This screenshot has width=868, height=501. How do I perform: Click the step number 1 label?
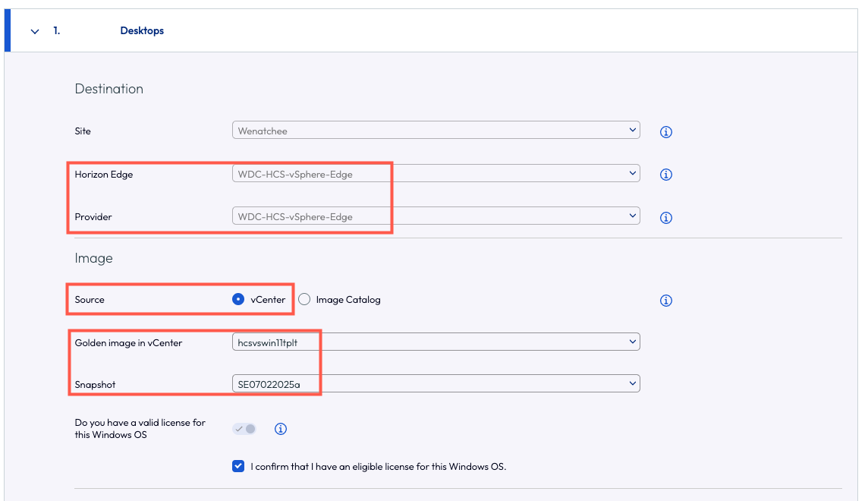[x=57, y=31]
